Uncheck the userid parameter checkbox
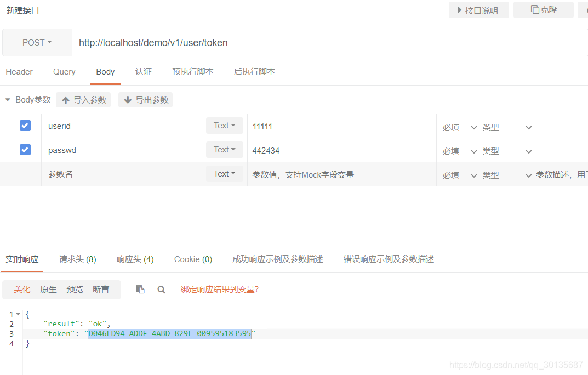 point(25,126)
